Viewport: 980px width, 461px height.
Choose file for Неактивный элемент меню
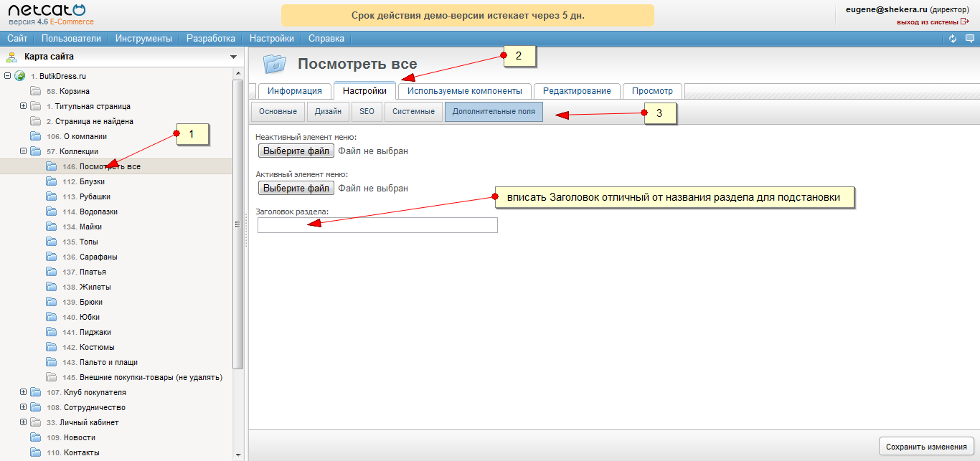(x=296, y=151)
